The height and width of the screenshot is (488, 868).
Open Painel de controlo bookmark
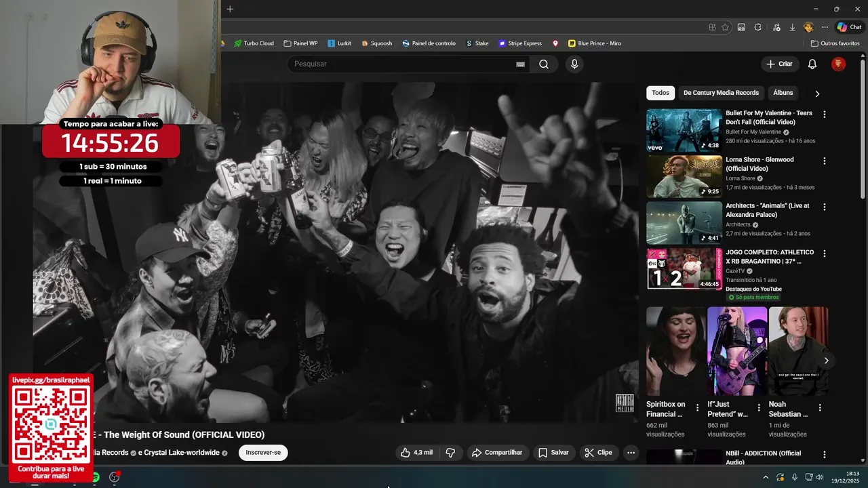pos(429,43)
